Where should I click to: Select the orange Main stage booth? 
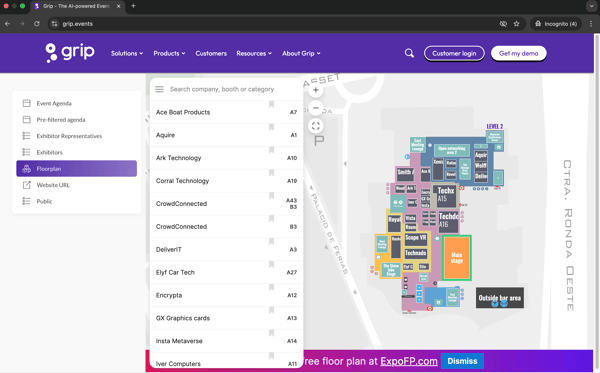[457, 258]
